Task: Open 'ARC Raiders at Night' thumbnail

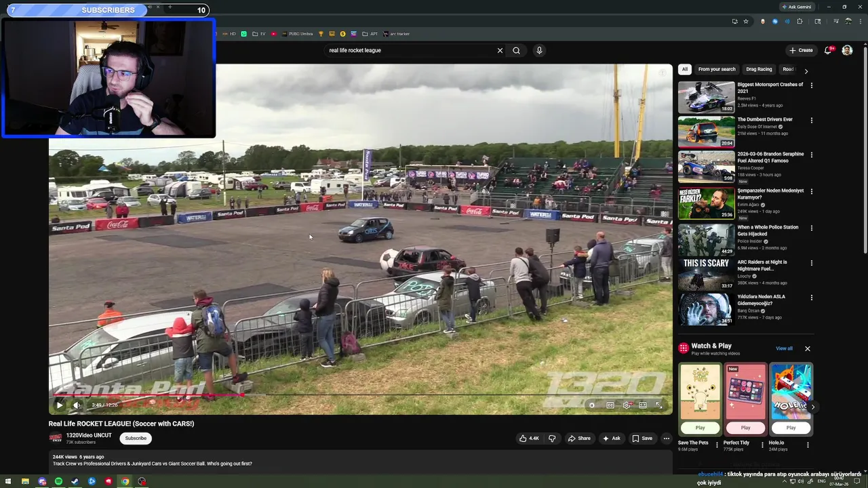Action: pyautogui.click(x=706, y=273)
